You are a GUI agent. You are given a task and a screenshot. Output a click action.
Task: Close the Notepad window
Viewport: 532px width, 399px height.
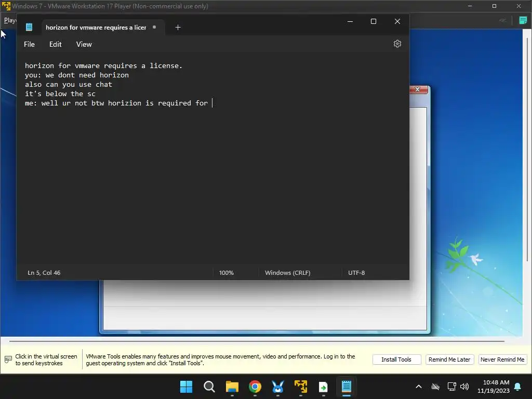tap(397, 21)
